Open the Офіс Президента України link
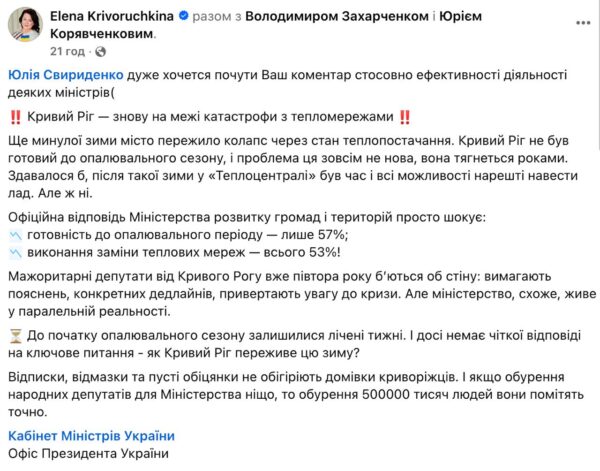Screen dimensions: 600x471 (87, 455)
